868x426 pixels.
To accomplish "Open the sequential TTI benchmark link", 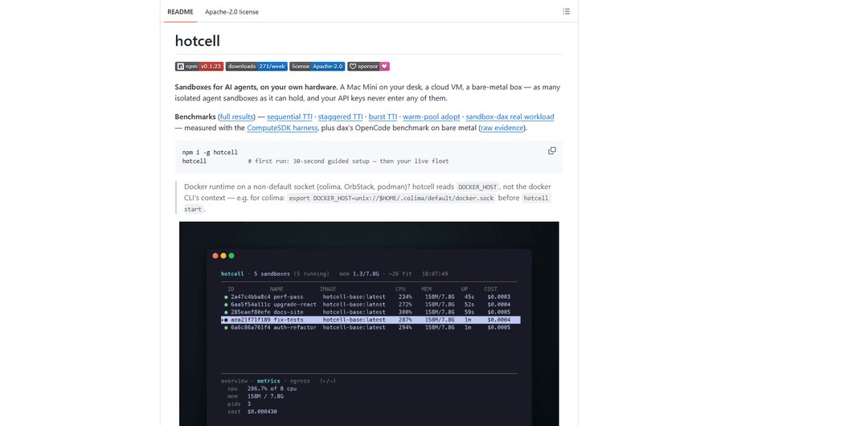I will click(x=289, y=117).
